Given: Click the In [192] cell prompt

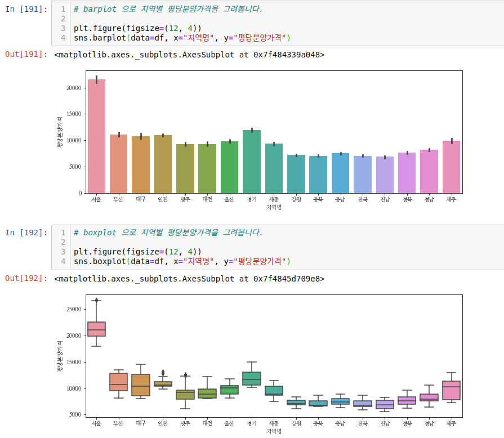Looking at the screenshot, I should [26, 233].
